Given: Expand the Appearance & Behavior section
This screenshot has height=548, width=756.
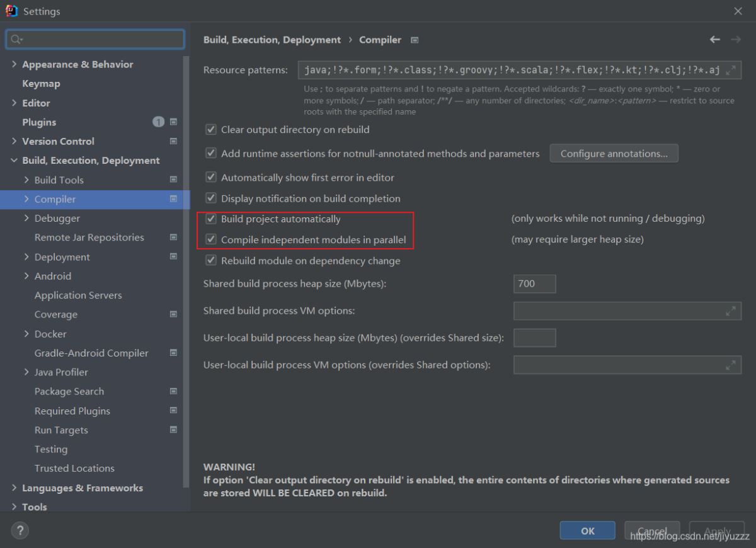Looking at the screenshot, I should coord(14,64).
